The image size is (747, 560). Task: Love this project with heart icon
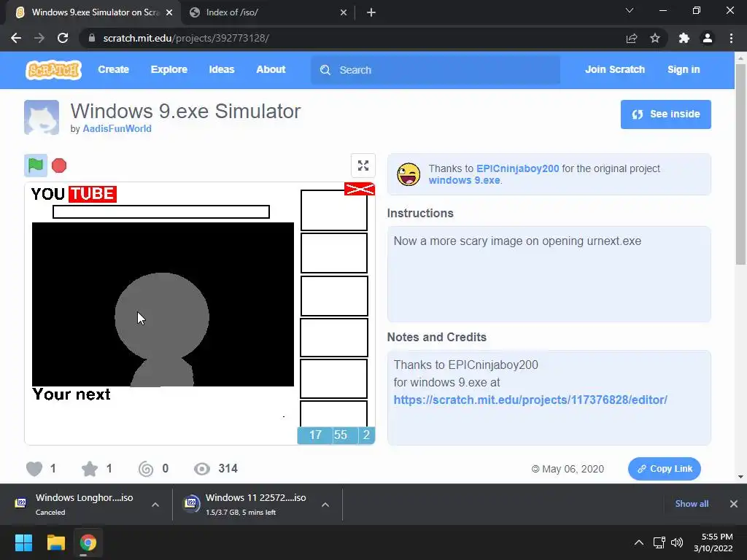34,469
